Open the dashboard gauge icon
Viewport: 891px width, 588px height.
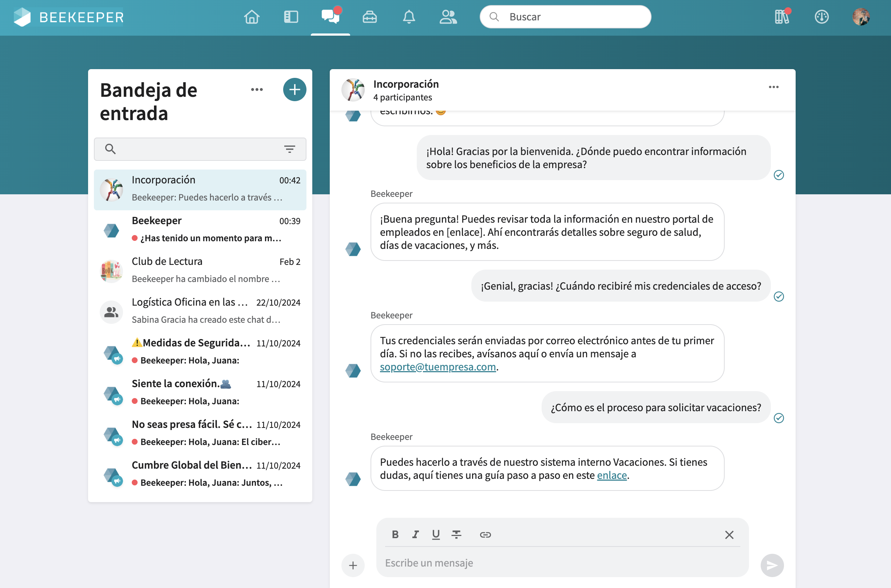pos(821,17)
